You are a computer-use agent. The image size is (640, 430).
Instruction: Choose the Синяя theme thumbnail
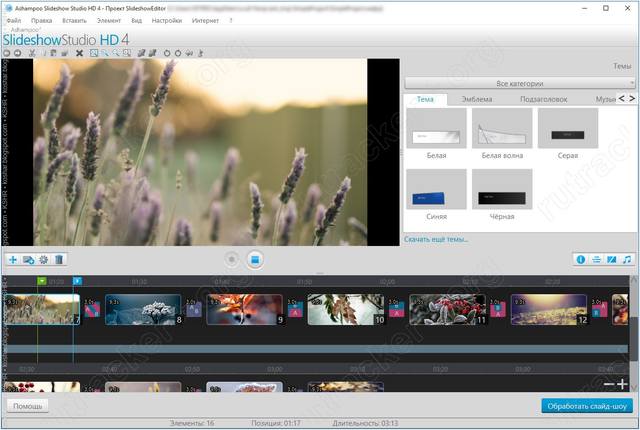436,189
